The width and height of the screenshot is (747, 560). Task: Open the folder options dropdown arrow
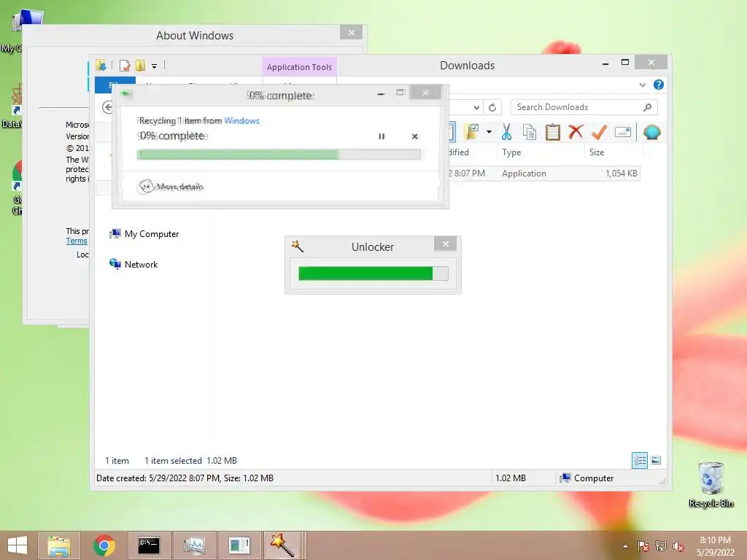[x=489, y=132]
